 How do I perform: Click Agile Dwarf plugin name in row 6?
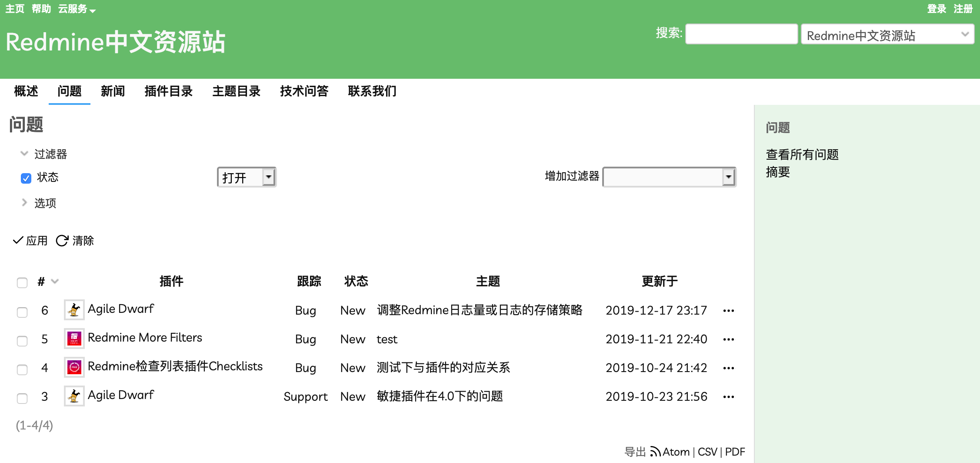pyautogui.click(x=121, y=309)
